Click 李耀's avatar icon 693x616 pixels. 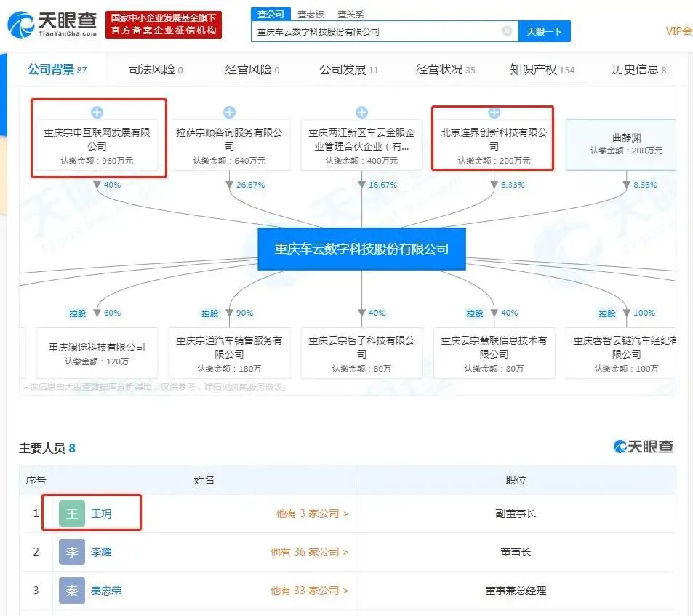71,552
